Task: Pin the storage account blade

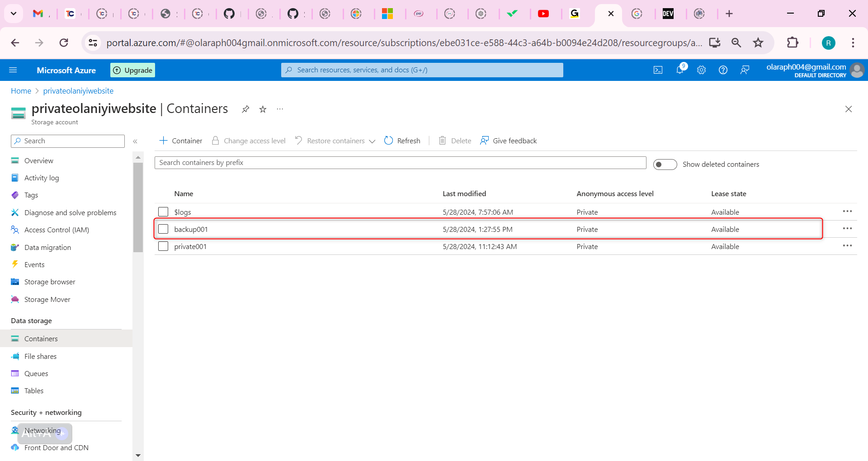Action: [x=245, y=109]
